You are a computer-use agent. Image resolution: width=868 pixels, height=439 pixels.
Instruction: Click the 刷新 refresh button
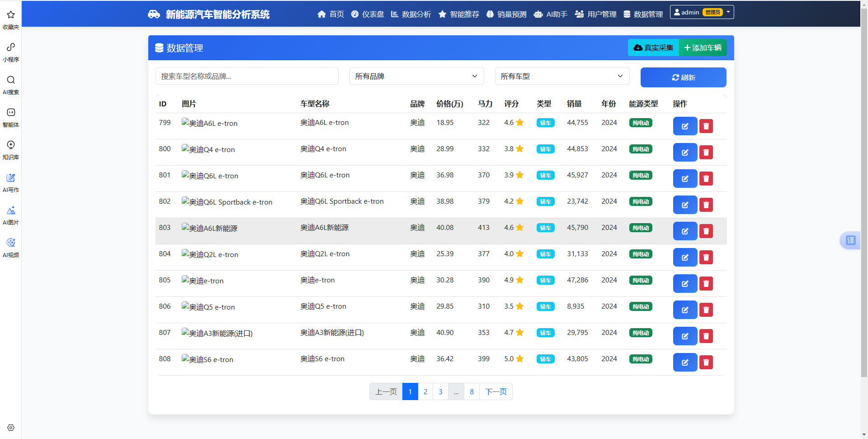click(683, 77)
